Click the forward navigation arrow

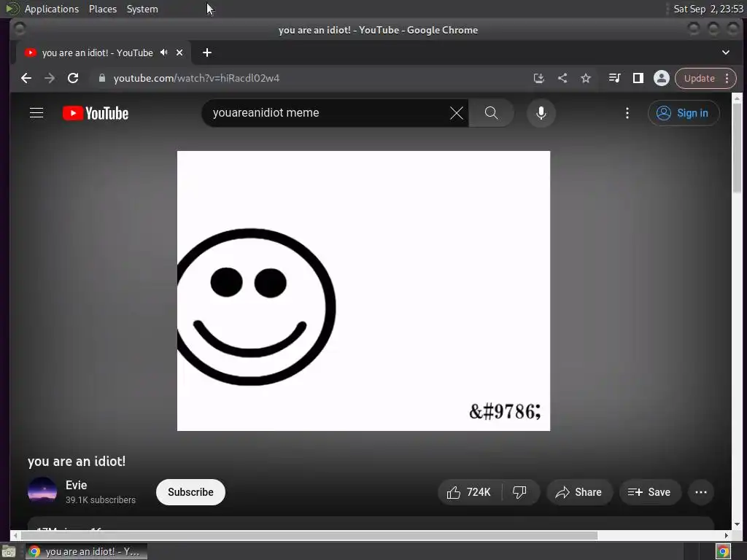pyautogui.click(x=50, y=78)
